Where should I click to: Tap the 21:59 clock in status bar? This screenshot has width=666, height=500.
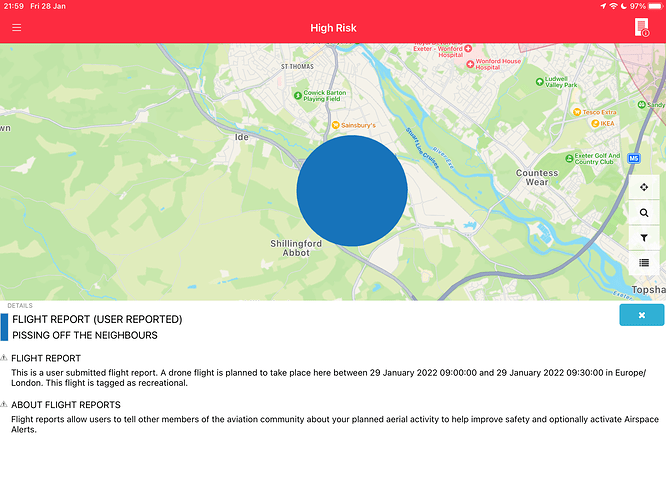pyautogui.click(x=14, y=6)
